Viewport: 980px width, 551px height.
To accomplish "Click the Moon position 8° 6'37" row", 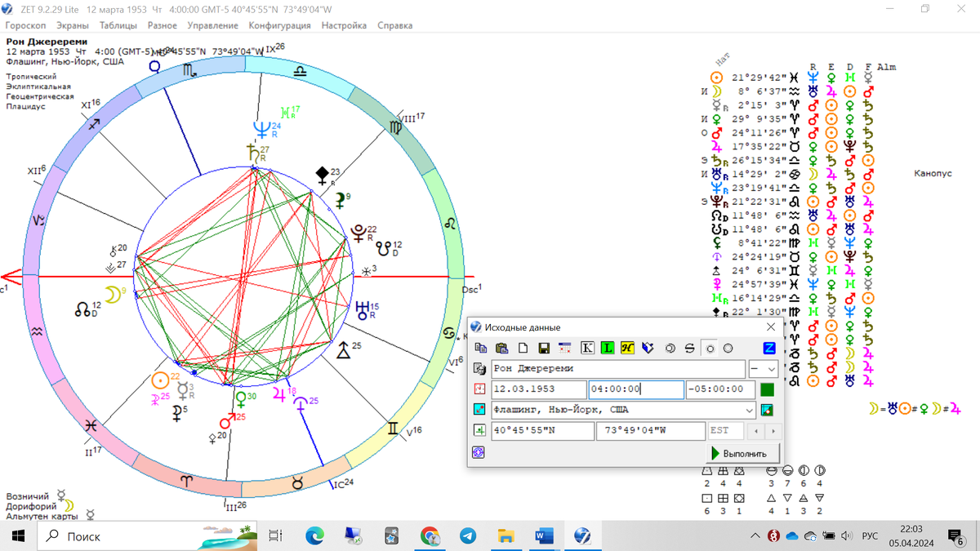I will (x=759, y=92).
